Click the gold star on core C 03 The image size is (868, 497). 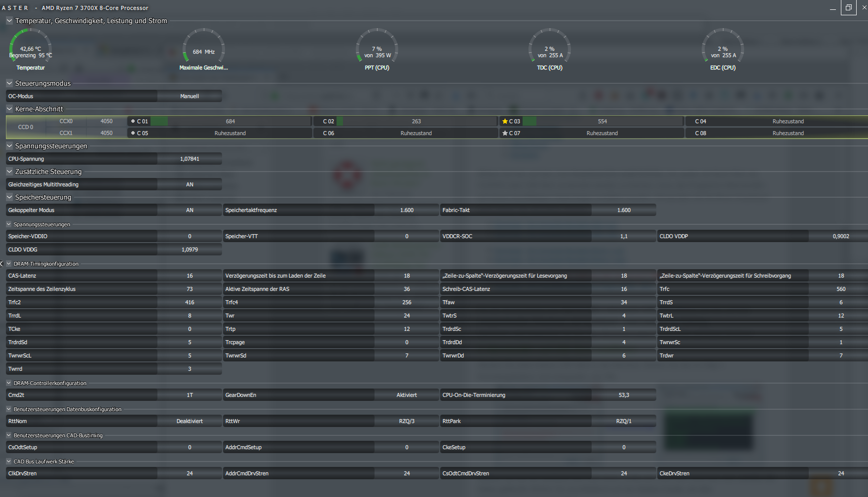[x=505, y=121]
